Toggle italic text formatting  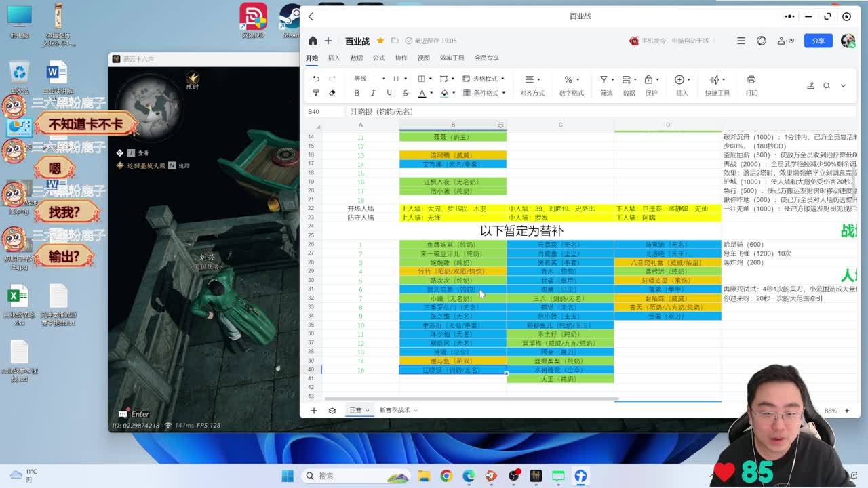point(372,94)
